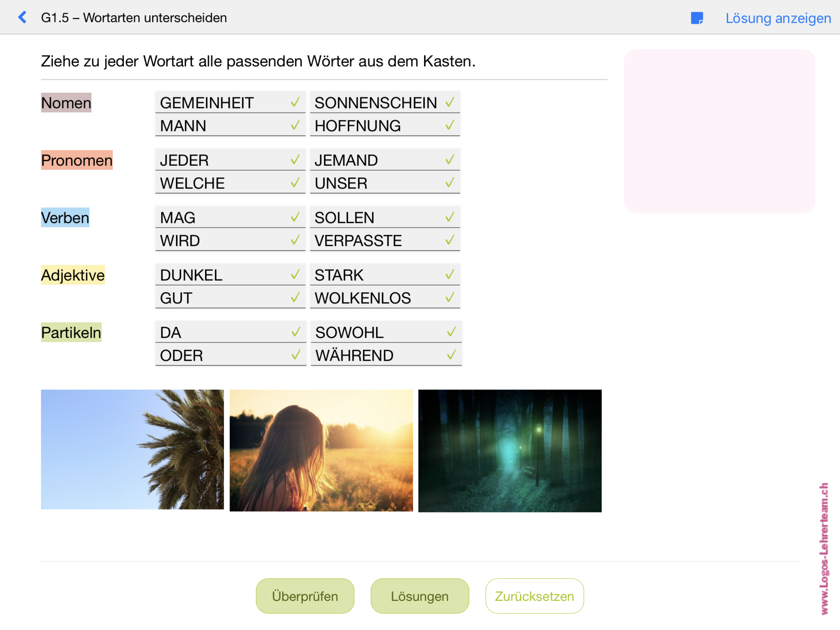Toggle the check next to ODER
840x630 pixels.
pos(295,355)
